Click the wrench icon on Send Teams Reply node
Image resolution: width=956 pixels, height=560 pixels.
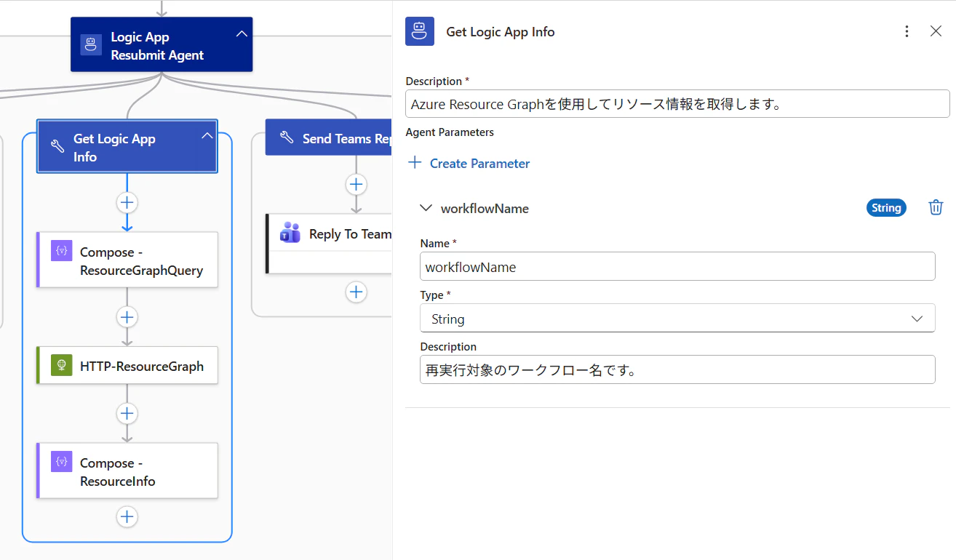pyautogui.click(x=287, y=138)
